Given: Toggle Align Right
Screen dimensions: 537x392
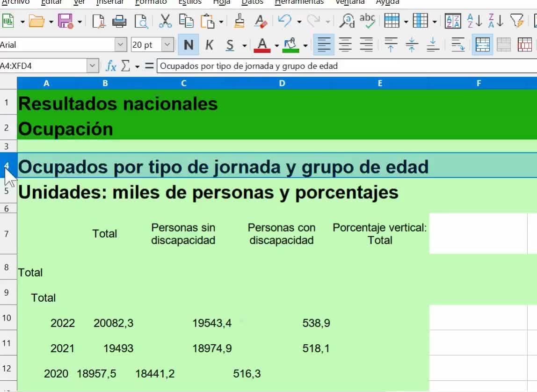Looking at the screenshot, I should point(366,45).
